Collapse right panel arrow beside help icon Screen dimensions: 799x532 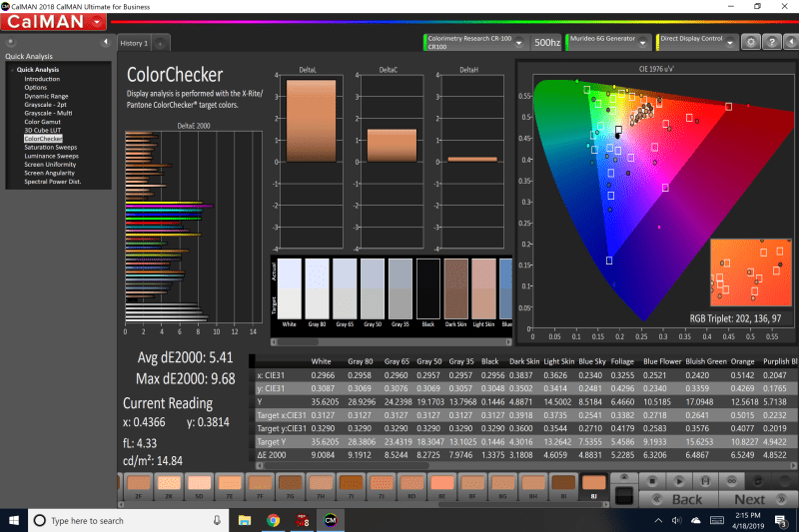[791, 42]
